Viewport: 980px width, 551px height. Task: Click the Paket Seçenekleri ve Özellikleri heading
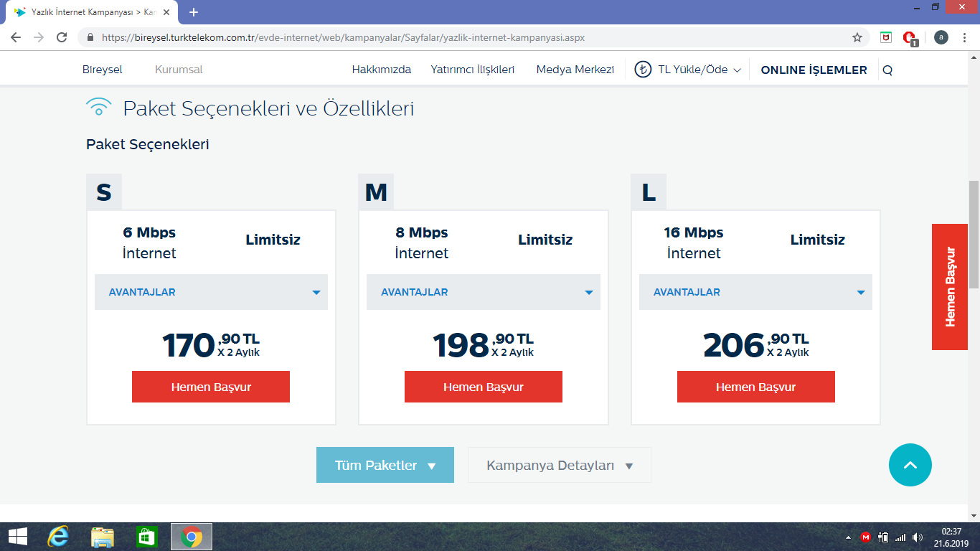(268, 108)
